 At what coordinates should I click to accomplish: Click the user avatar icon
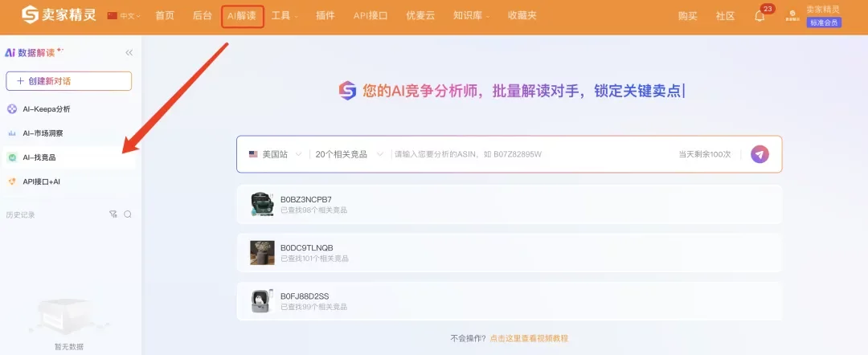coord(792,16)
